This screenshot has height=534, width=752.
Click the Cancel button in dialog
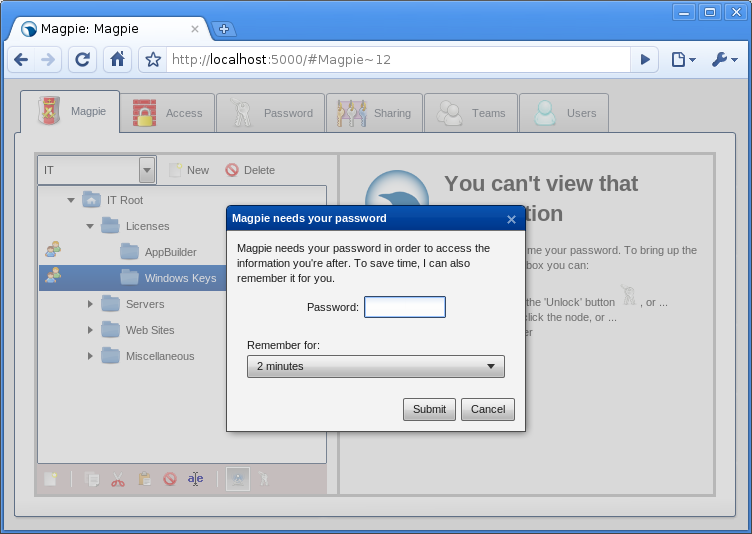(x=488, y=409)
